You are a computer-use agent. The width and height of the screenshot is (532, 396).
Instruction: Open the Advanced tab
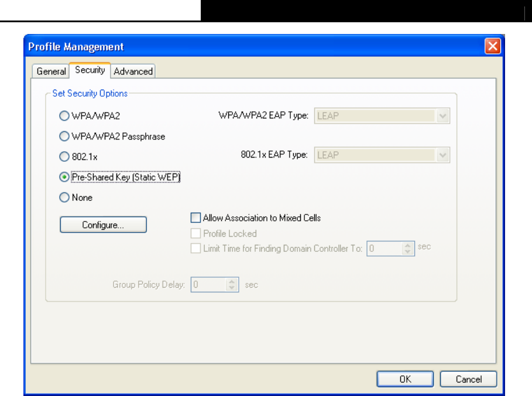tap(133, 71)
